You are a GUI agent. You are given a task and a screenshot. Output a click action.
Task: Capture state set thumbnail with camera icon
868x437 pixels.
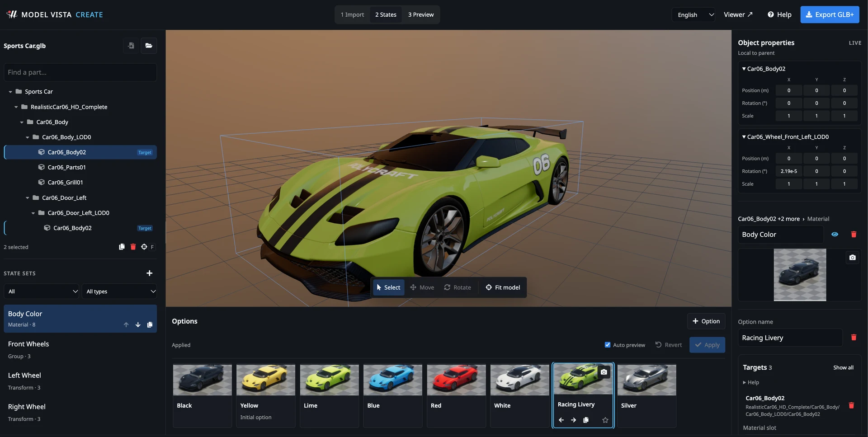[852, 257]
